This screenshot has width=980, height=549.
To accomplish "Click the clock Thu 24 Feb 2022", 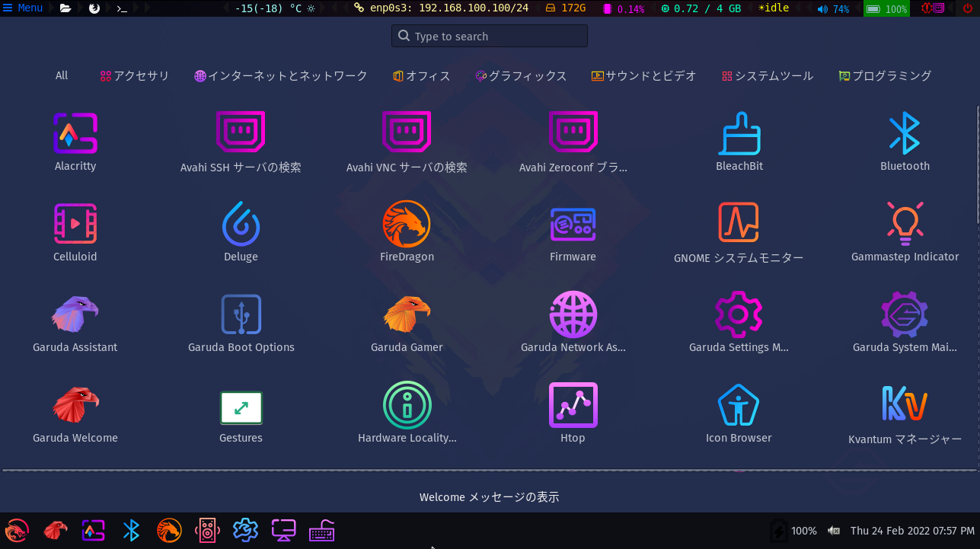I will (912, 531).
